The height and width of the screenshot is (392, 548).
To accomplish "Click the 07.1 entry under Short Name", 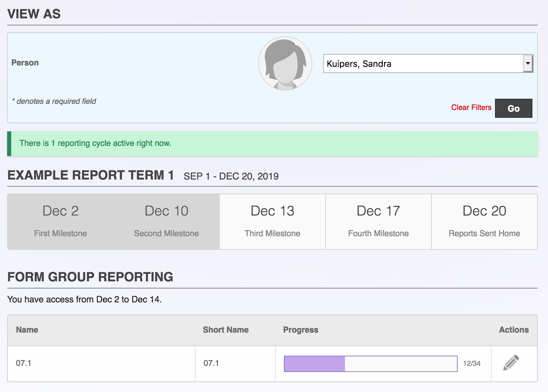I will click(x=211, y=363).
